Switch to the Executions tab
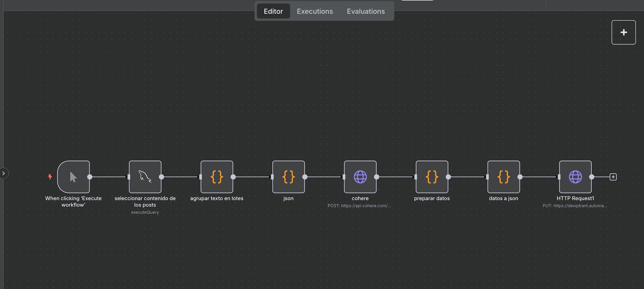 pyautogui.click(x=315, y=11)
